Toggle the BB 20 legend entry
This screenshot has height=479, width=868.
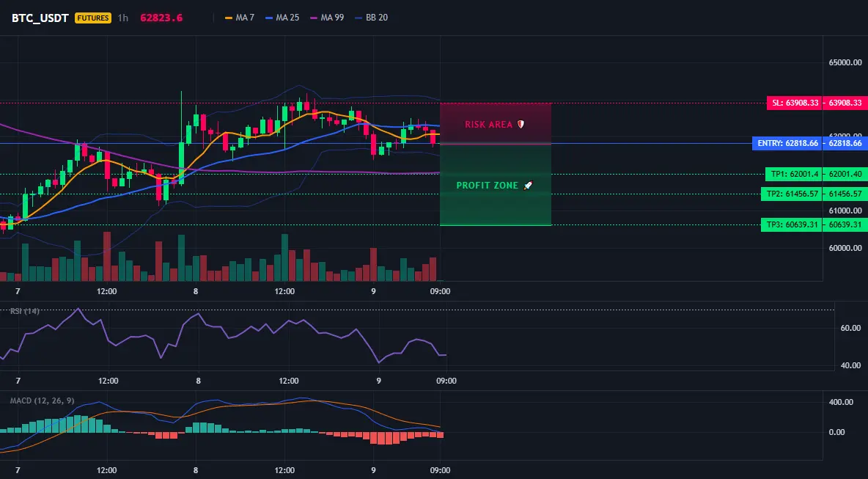pyautogui.click(x=371, y=18)
